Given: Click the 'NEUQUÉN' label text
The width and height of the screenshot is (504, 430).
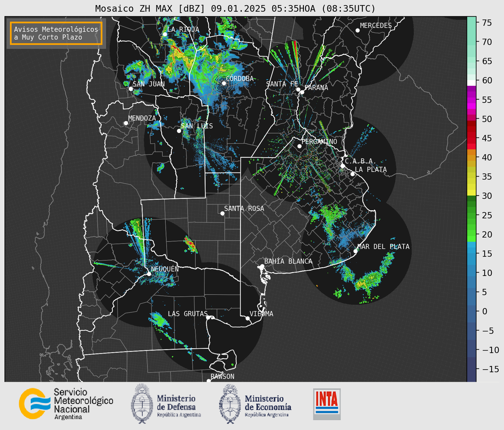Looking at the screenshot, I should [165, 269].
